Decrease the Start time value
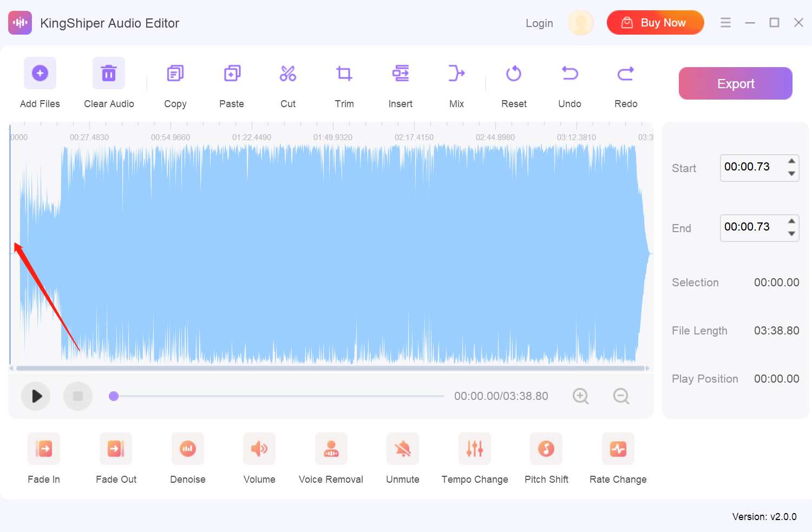The width and height of the screenshot is (812, 532). click(x=792, y=174)
